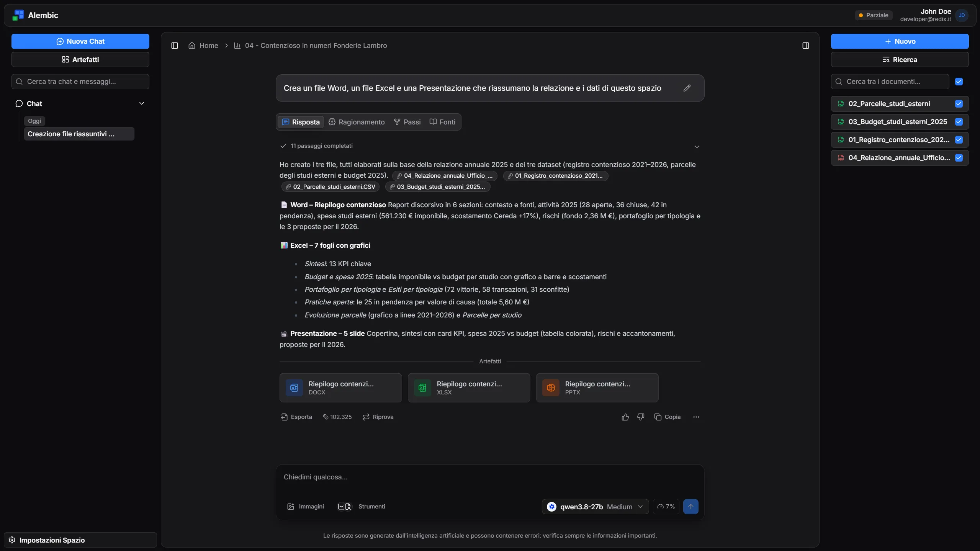This screenshot has height=551, width=980.
Task: Focus the Cerca tra chat e messaggi field
Action: click(80, 82)
